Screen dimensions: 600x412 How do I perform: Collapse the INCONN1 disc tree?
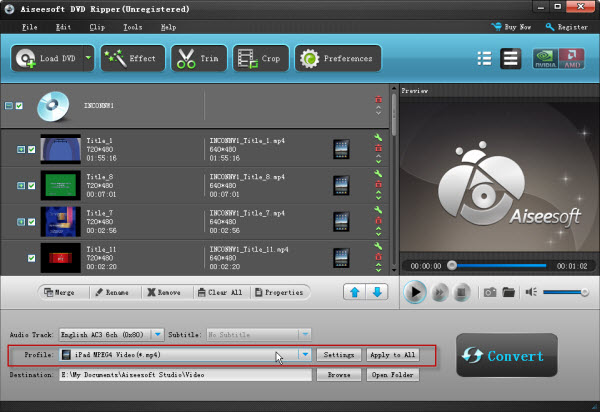click(x=9, y=106)
